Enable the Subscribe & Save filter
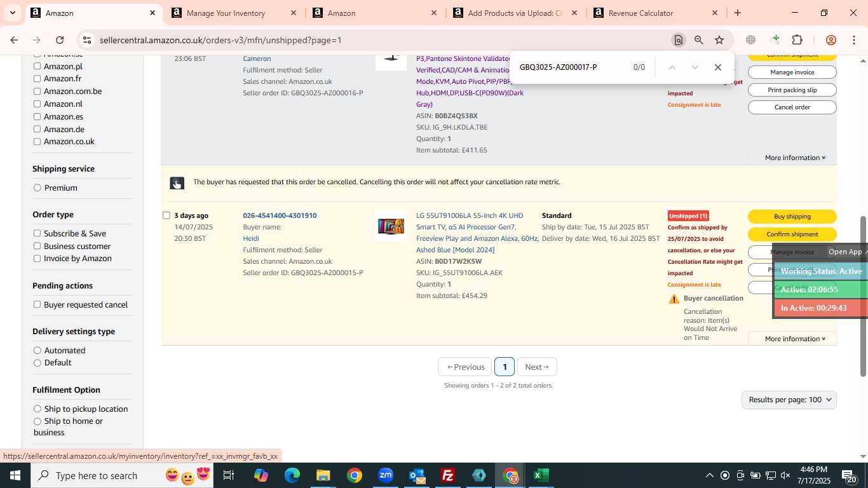 point(37,233)
